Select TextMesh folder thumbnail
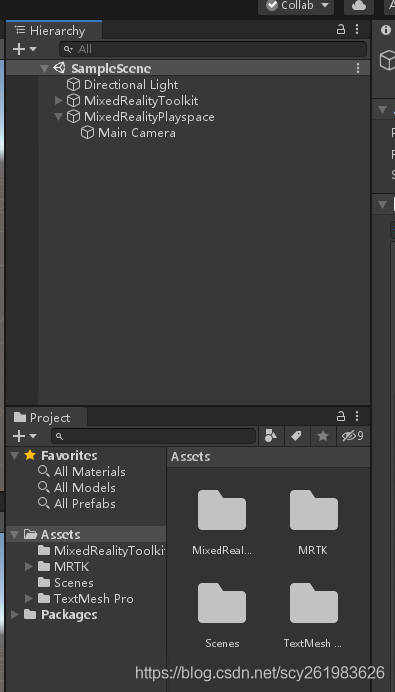This screenshot has width=395, height=692. pyautogui.click(x=314, y=604)
